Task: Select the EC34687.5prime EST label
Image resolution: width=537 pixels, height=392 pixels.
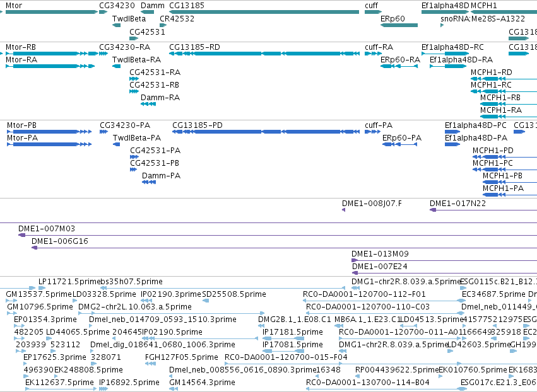Action: pos(493,294)
